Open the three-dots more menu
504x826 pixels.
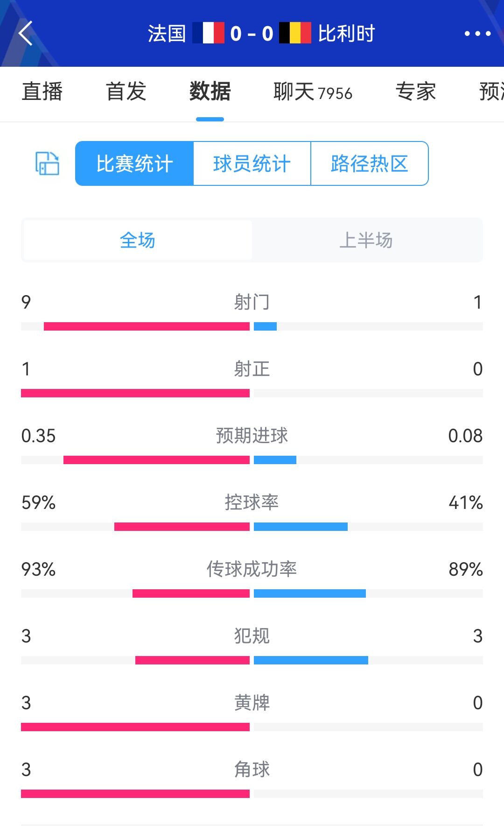click(x=477, y=34)
